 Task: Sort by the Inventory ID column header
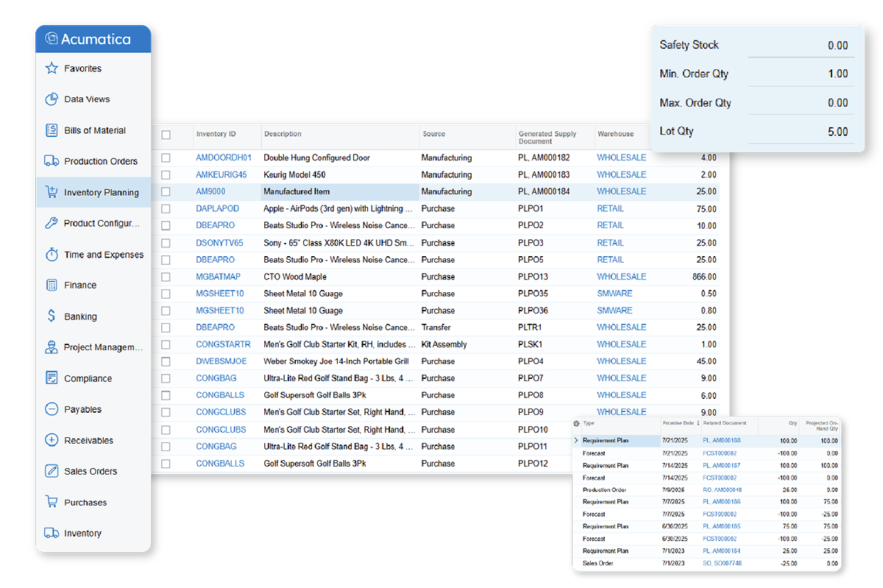click(216, 134)
